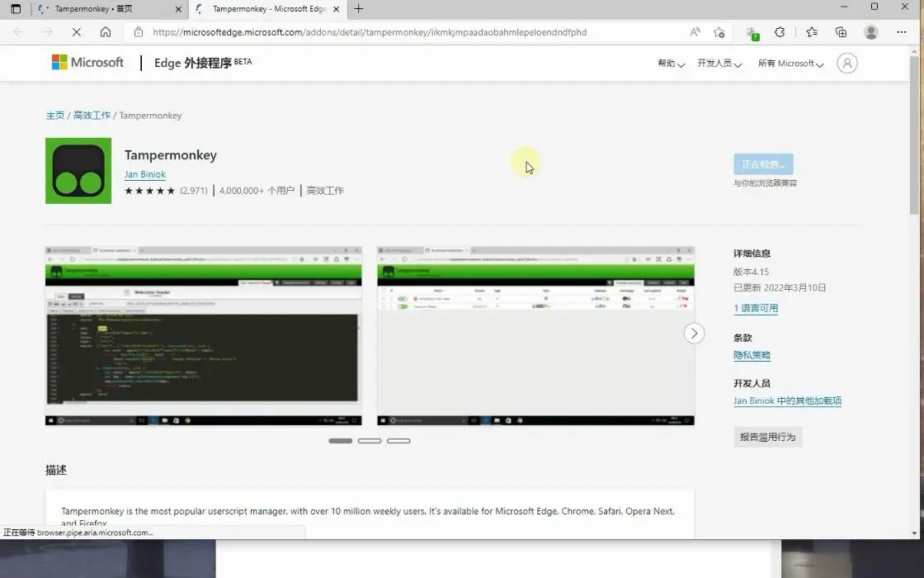This screenshot has width=924, height=578.
Task: Open the Extensions puzzle icon
Action: click(x=780, y=32)
